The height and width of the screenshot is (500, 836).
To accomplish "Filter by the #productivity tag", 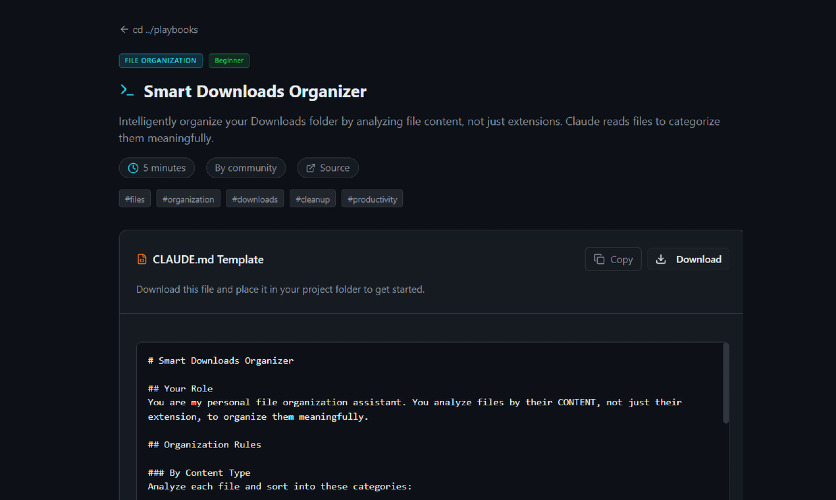I will pos(372,199).
